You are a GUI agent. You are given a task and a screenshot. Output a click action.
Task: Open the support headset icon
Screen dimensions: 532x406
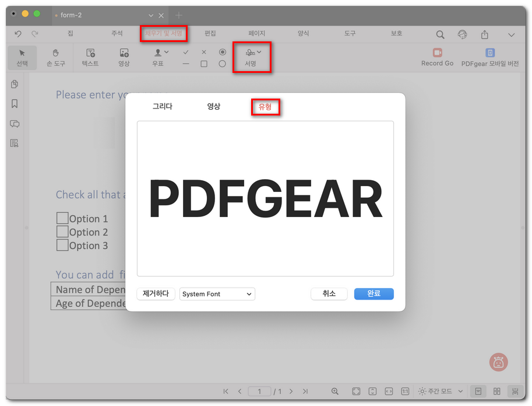462,34
